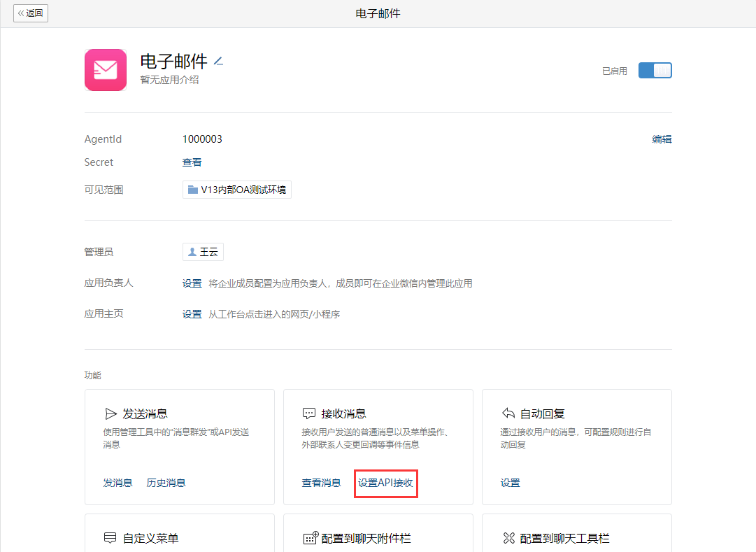Click 设置 for 应用主页
Screen dimensions: 756x552
pos(192,314)
